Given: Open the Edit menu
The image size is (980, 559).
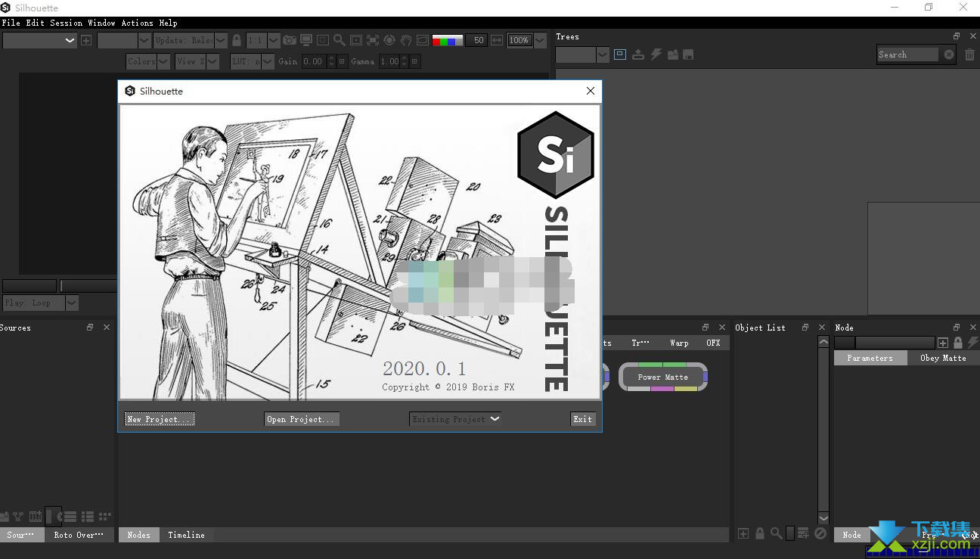Looking at the screenshot, I should click(x=35, y=23).
